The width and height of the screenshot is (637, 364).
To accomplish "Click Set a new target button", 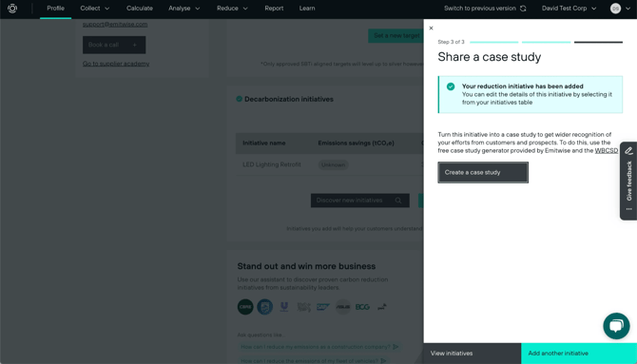I will [396, 36].
